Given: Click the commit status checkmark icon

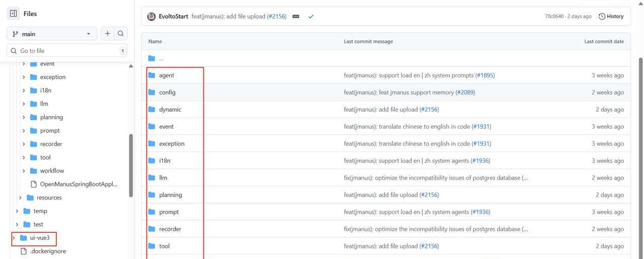Looking at the screenshot, I should pos(311,17).
